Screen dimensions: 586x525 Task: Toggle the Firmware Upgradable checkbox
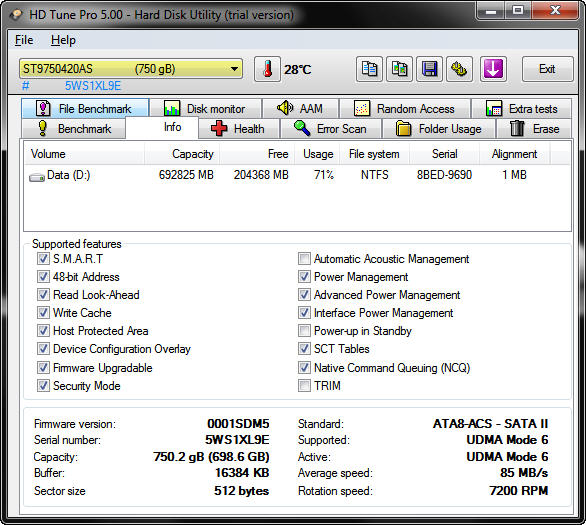click(x=43, y=367)
